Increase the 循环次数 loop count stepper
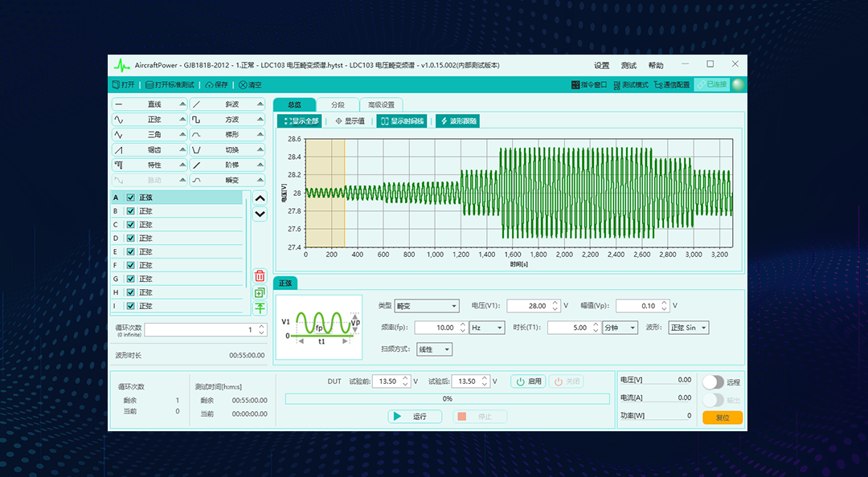 tap(262, 327)
